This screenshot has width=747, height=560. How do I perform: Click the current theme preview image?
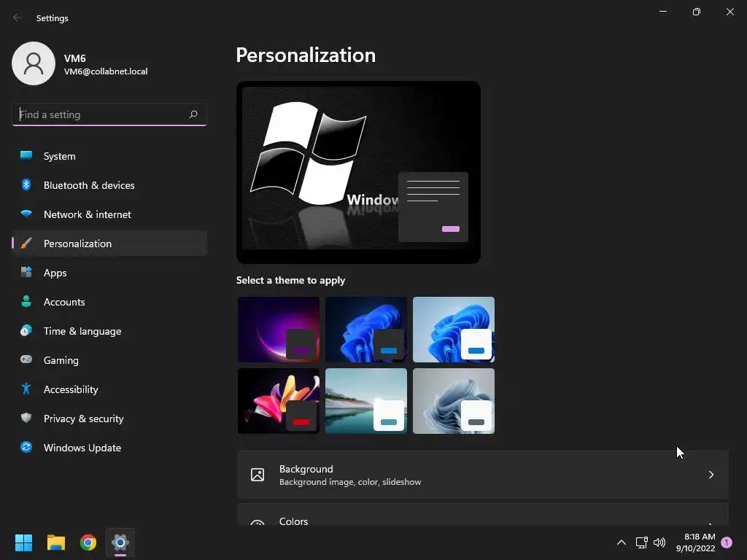pyautogui.click(x=358, y=172)
